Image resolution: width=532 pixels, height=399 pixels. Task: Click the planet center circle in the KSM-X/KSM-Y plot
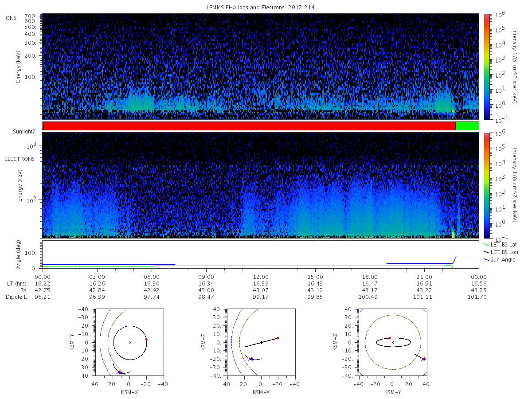[x=130, y=342]
